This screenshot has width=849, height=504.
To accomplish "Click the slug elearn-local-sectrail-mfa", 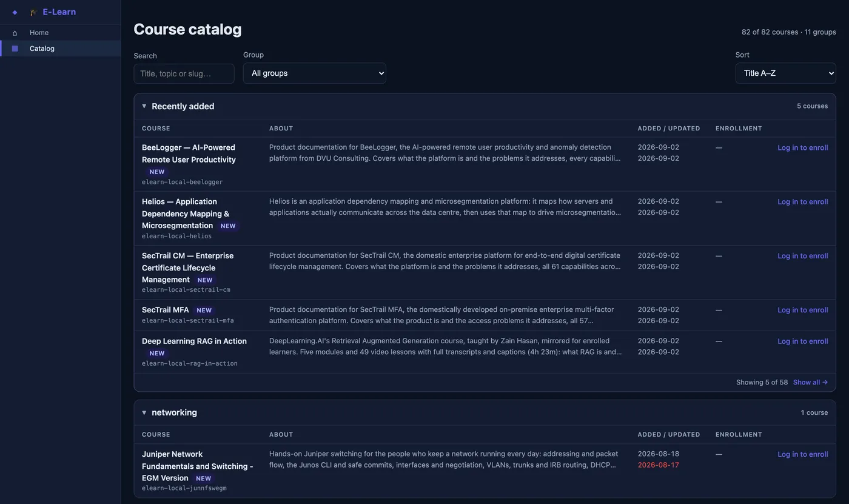I will tap(188, 320).
